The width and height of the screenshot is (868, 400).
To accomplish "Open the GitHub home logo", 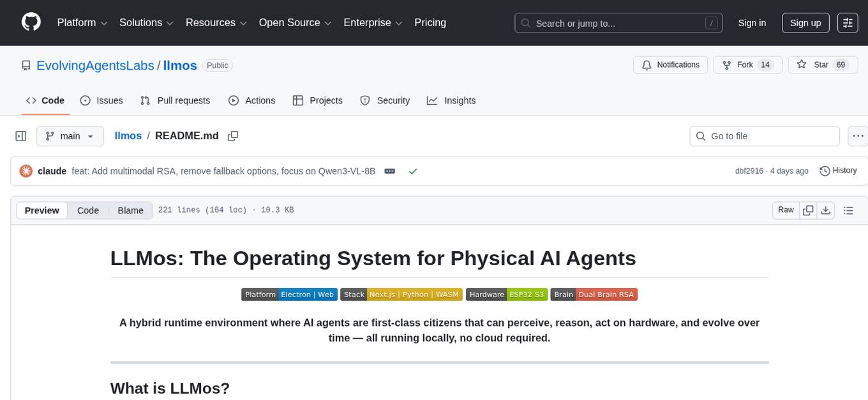I will point(31,22).
